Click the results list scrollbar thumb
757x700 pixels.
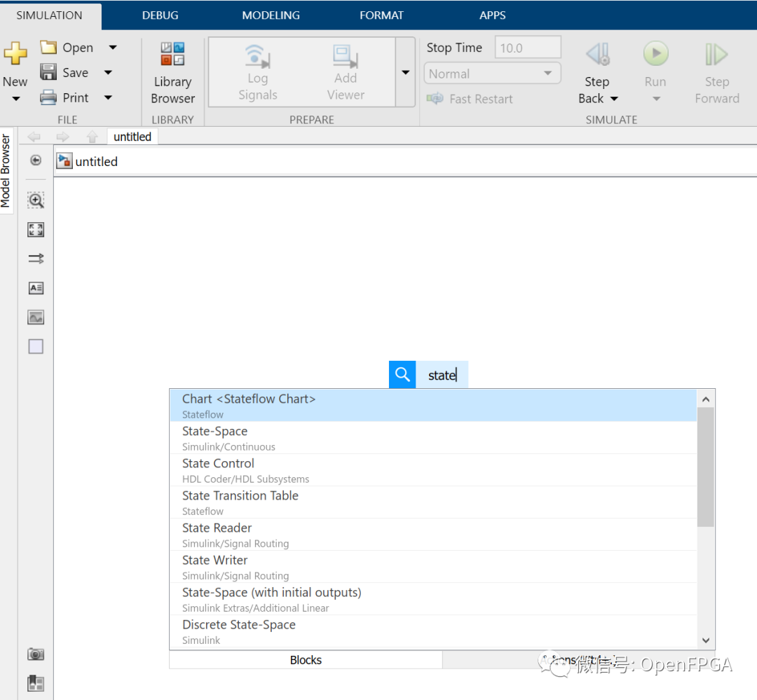(x=705, y=467)
